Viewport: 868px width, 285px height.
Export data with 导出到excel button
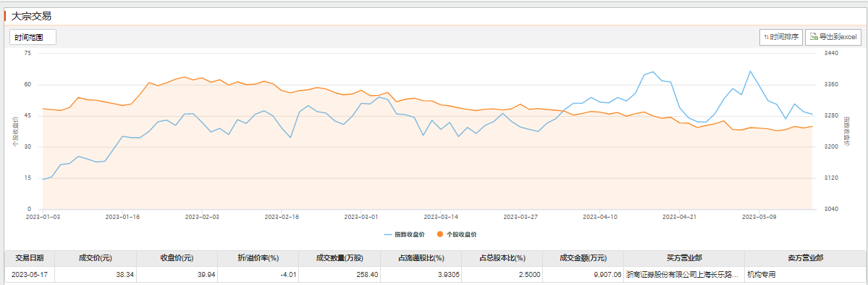833,37
